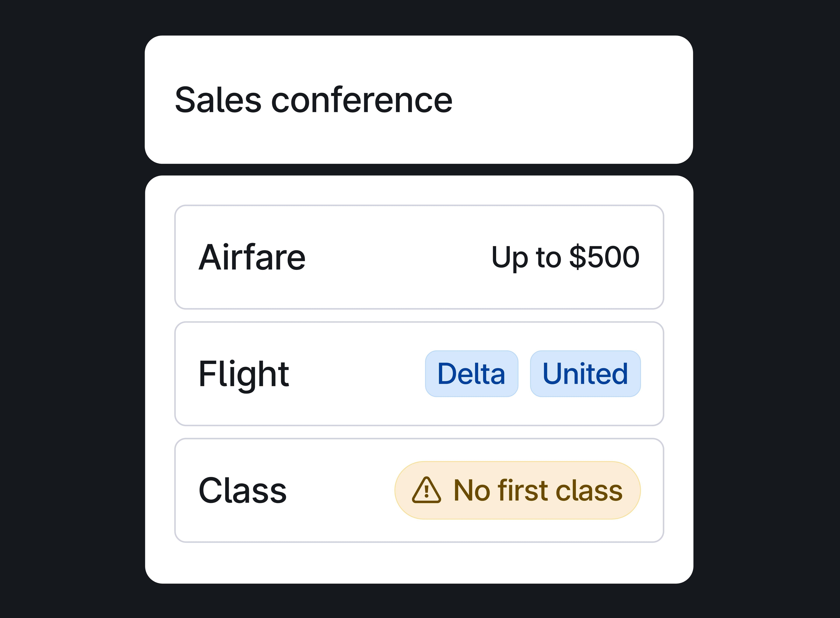Click the 'Flight' label

244,374
